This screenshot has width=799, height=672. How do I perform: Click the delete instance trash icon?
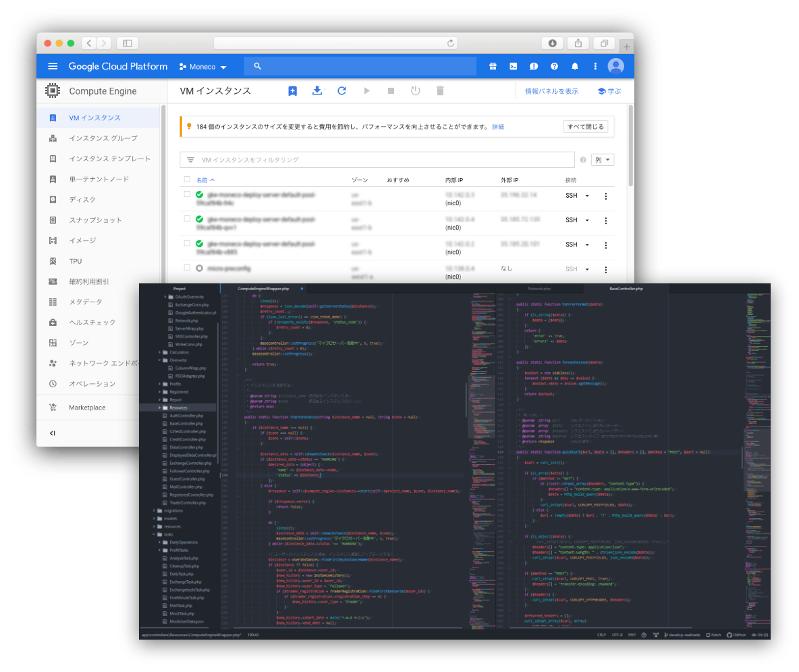click(440, 90)
